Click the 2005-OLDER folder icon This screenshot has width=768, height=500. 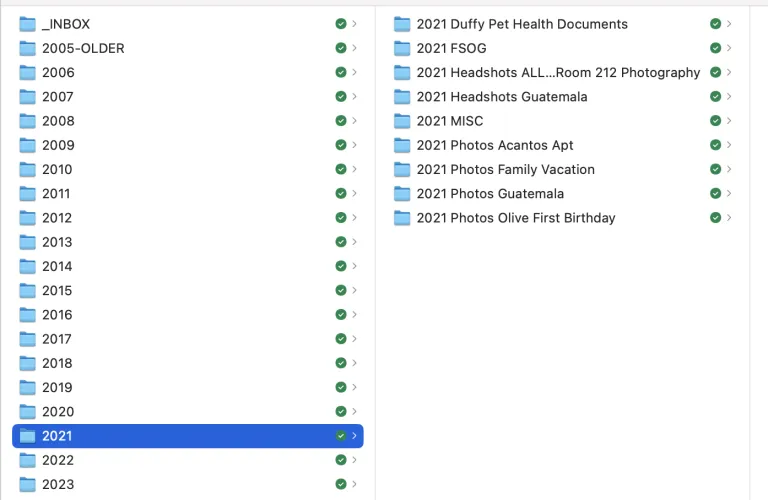28,48
